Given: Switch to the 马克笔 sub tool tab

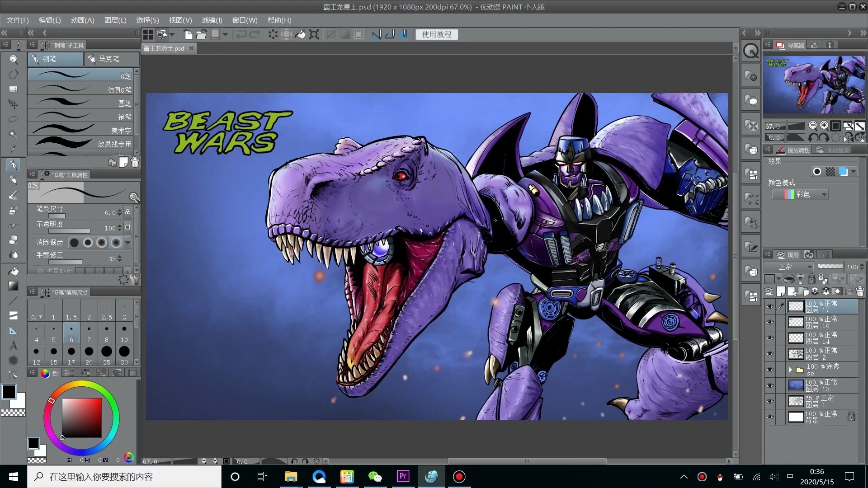Looking at the screenshot, I should coord(112,59).
